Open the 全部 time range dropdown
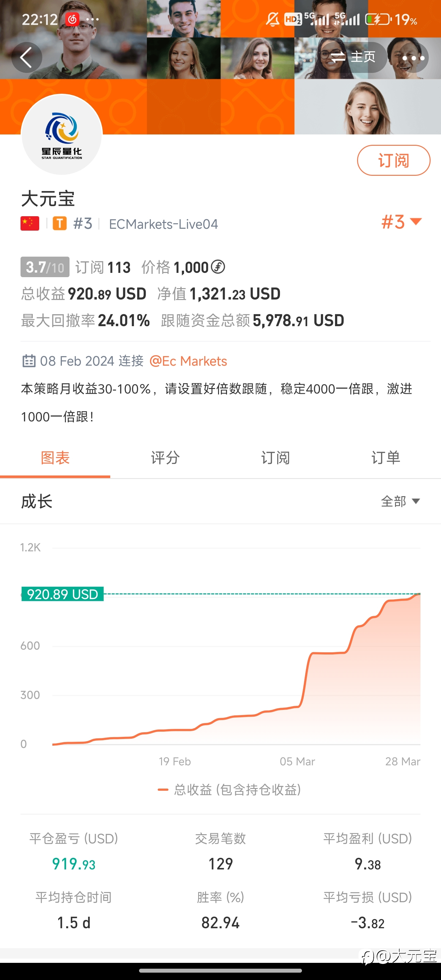 click(x=400, y=501)
